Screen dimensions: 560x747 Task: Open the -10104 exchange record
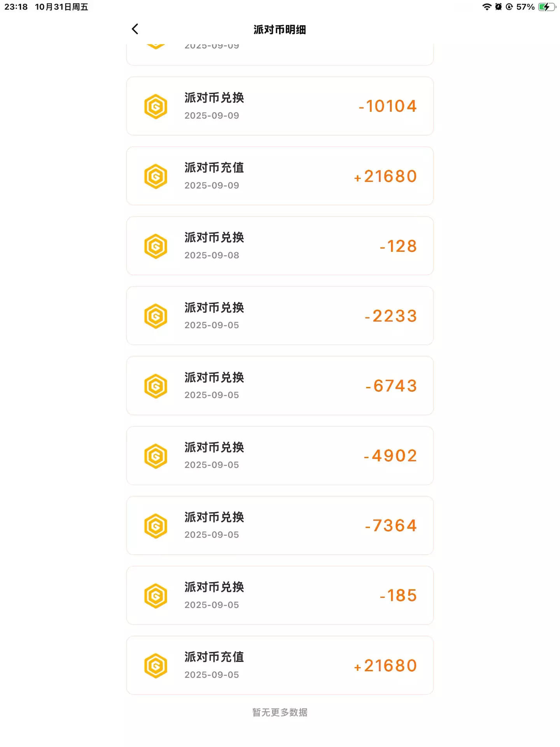pos(280,106)
